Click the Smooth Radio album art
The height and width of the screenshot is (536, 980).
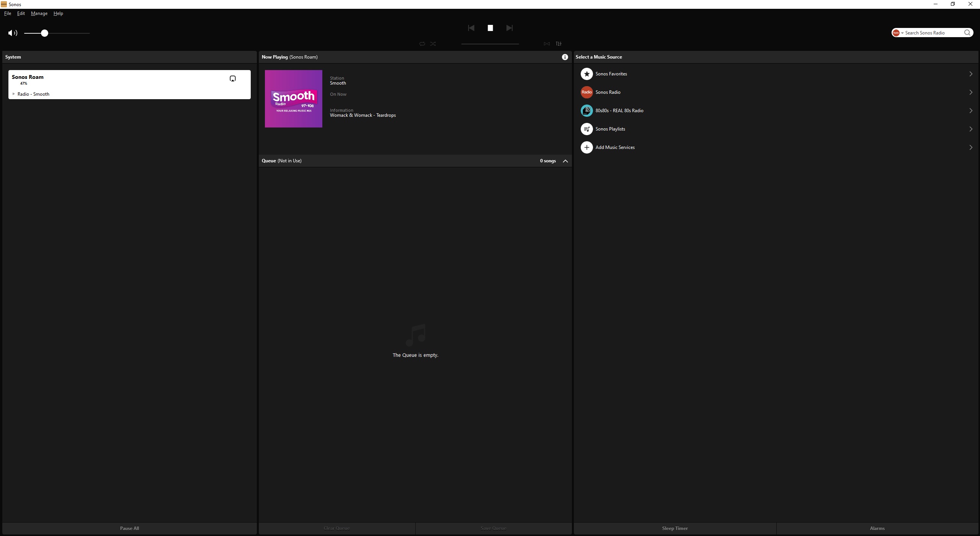294,99
